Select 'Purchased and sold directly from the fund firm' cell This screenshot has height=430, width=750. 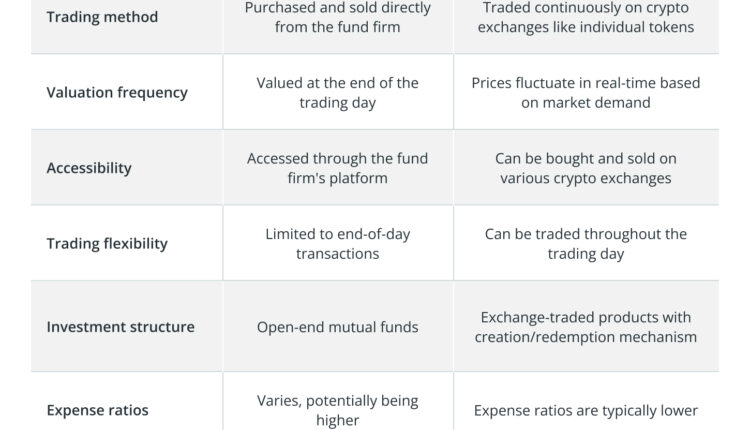(338, 17)
